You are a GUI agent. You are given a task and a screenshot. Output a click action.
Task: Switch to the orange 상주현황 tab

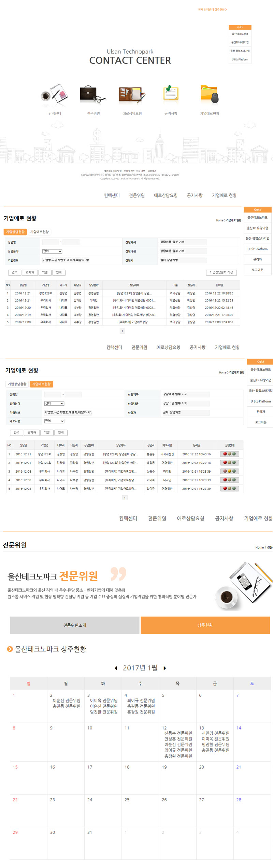click(x=205, y=625)
